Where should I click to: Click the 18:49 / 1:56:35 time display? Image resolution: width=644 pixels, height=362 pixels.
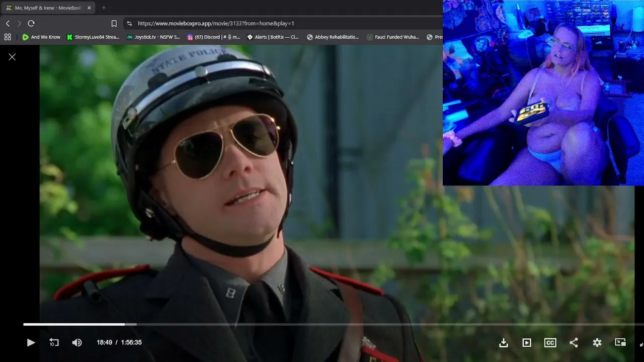pos(119,342)
